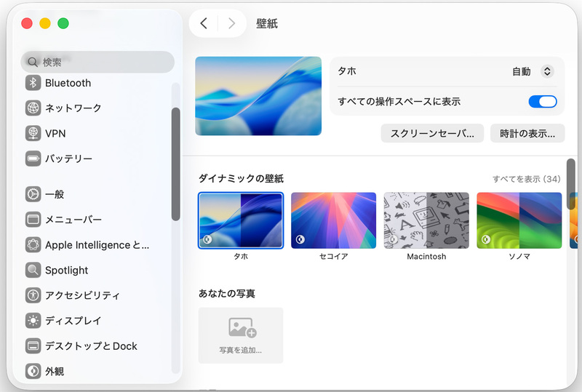Click the magnifier icon in the search field
582x392 pixels.
(33, 62)
